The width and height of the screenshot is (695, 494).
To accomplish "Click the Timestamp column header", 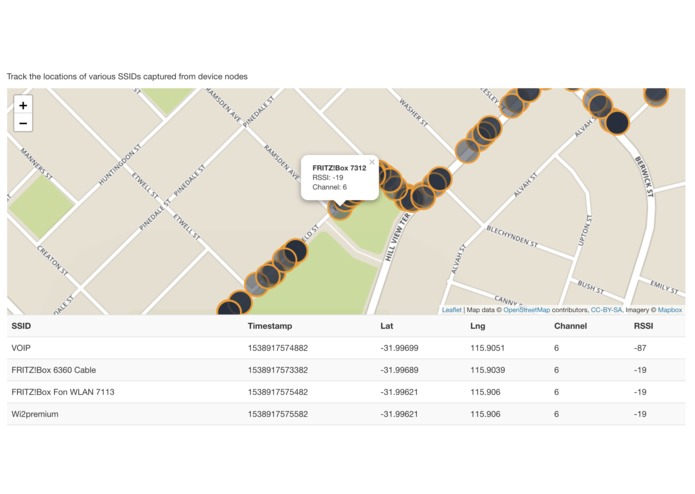I will (270, 326).
